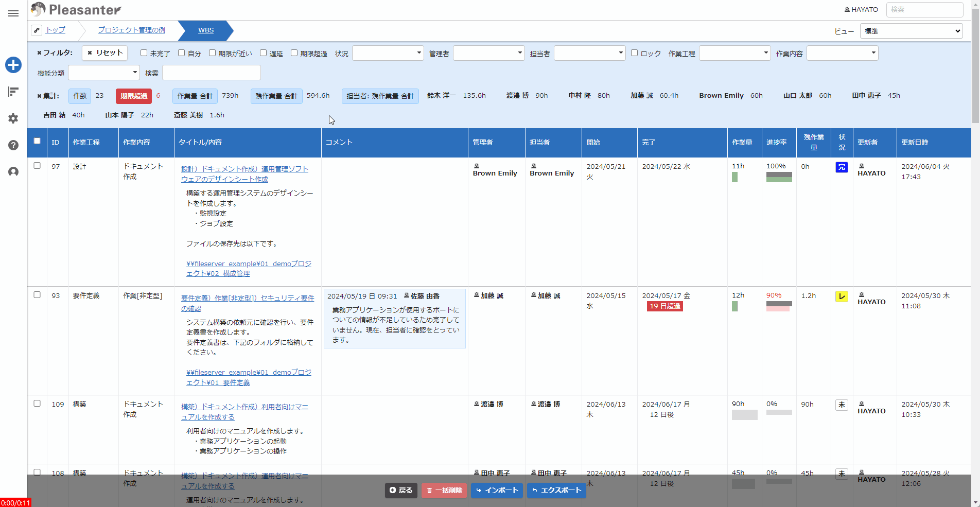Click the エクスポート button

pos(556,491)
